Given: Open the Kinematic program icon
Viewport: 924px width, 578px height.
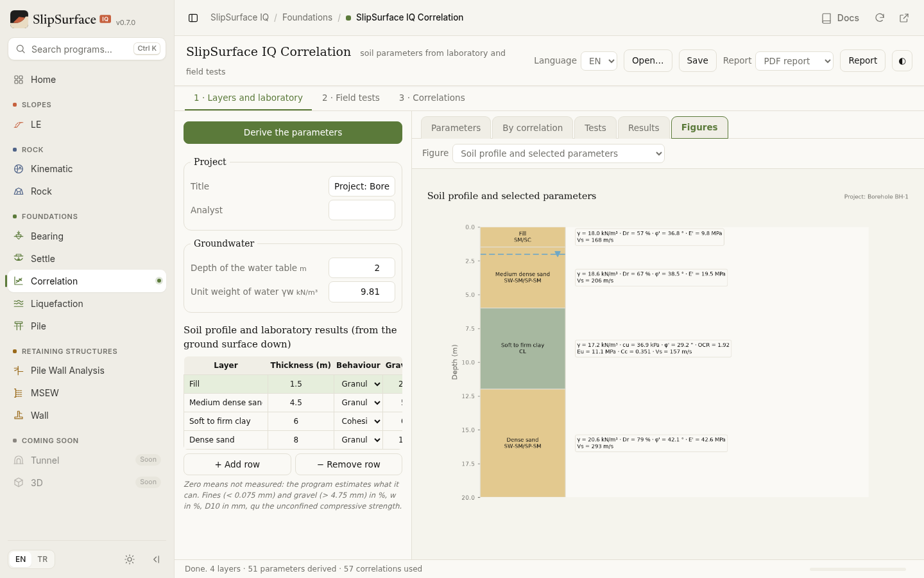Looking at the screenshot, I should click(x=19, y=169).
